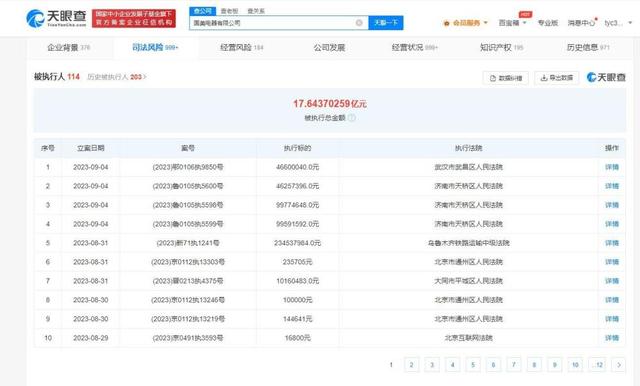Open 详情 for case (2023)鄂0106执9850号
Screen dimensions: 640x386
tap(612, 167)
